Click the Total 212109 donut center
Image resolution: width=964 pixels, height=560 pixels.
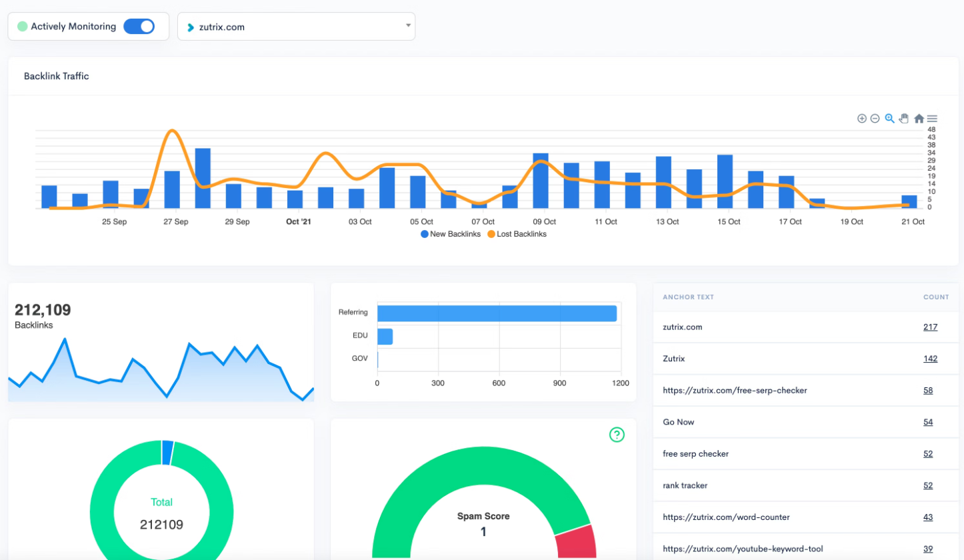pyautogui.click(x=162, y=514)
